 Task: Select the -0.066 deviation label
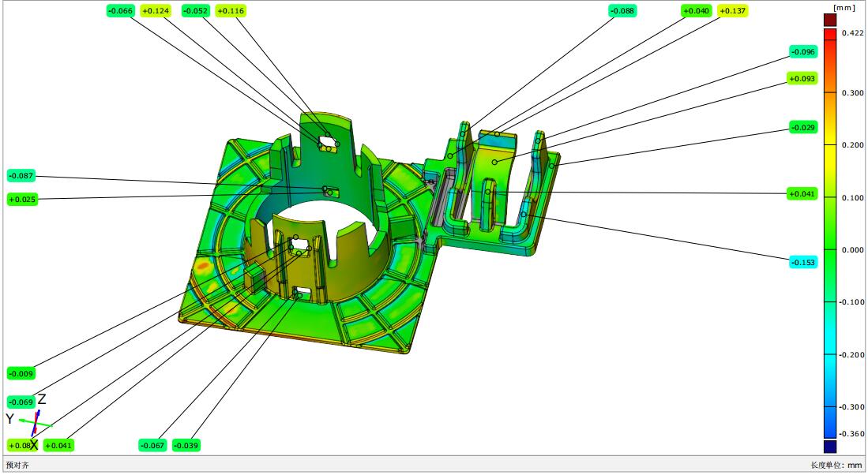120,11
